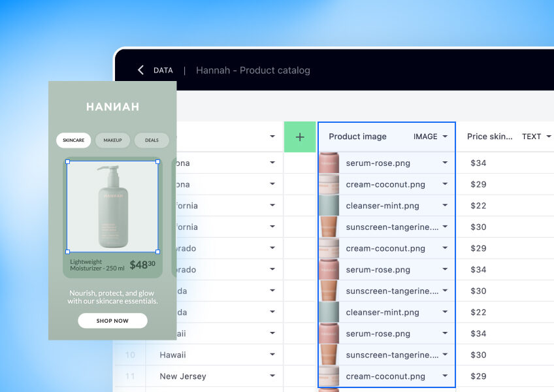Click the serum-rose thumbnail in the "ona" row
The width and height of the screenshot is (554, 392).
(329, 163)
